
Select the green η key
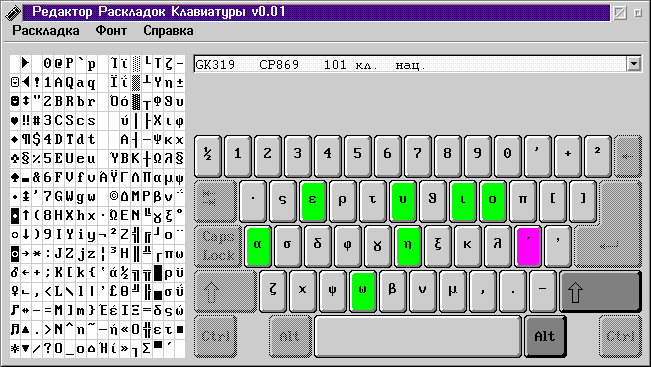(407, 246)
